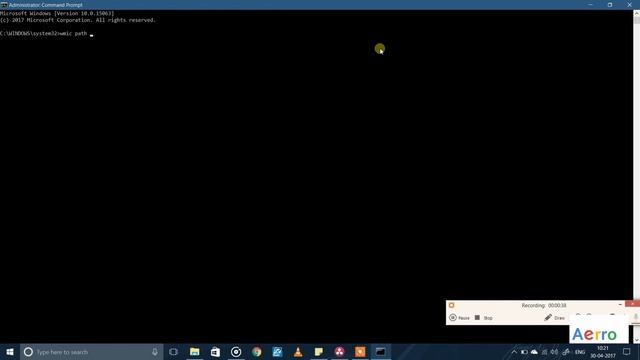640x360 pixels.
Task: Open the pink round app on taskbar
Action: [x=340, y=352]
